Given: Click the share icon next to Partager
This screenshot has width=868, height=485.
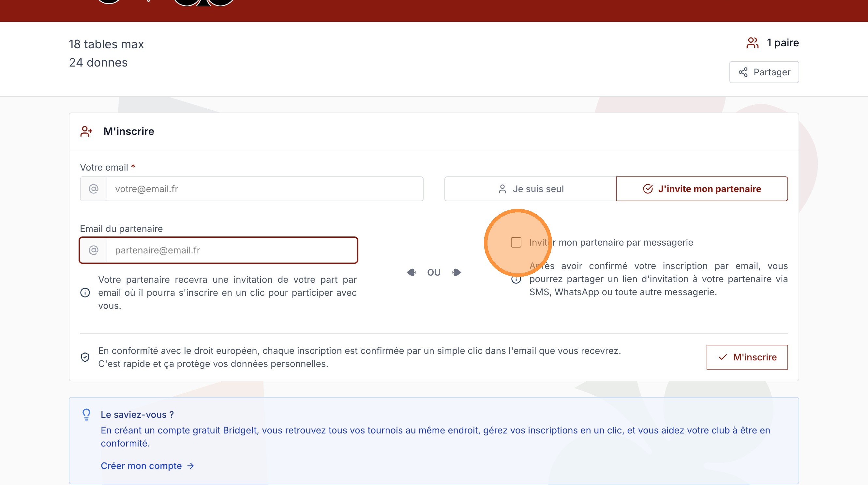Looking at the screenshot, I should point(744,72).
